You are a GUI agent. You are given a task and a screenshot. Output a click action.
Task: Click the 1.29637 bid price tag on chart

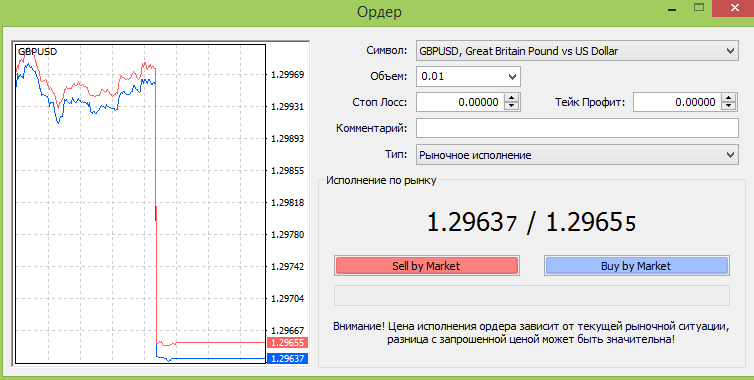[x=287, y=358]
